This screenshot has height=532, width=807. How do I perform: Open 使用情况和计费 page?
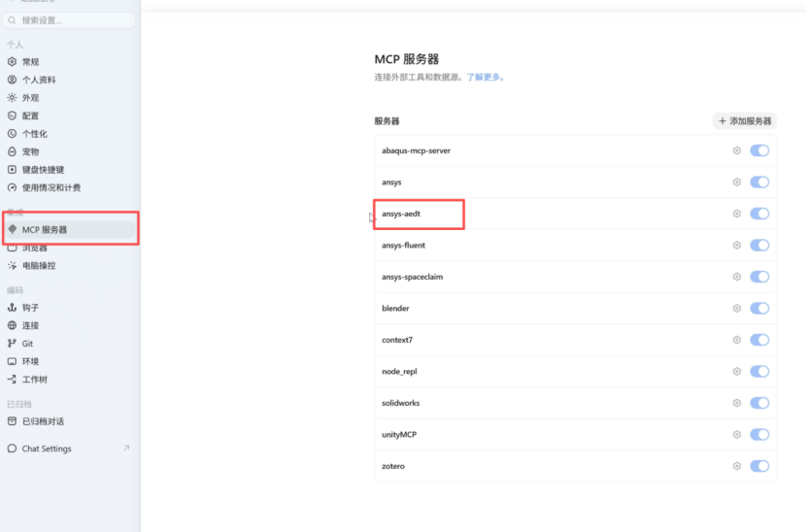[69, 187]
